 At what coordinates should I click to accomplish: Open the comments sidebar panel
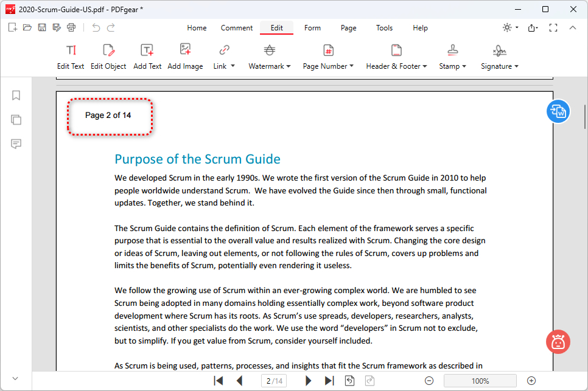16,144
